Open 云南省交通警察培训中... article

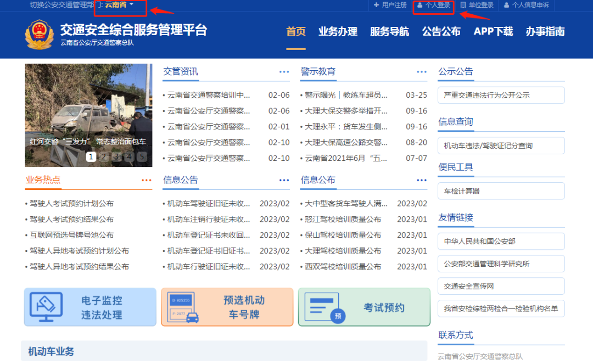[209, 95]
